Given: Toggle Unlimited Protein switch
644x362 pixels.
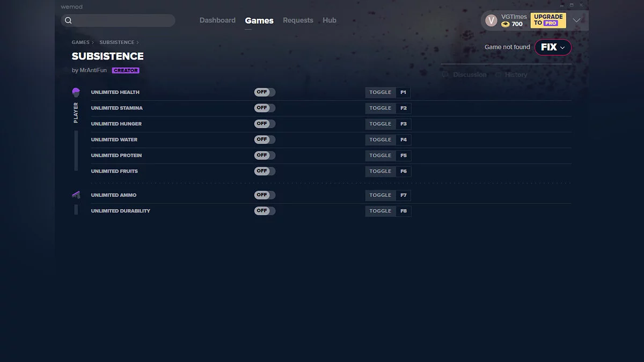Looking at the screenshot, I should [x=265, y=155].
